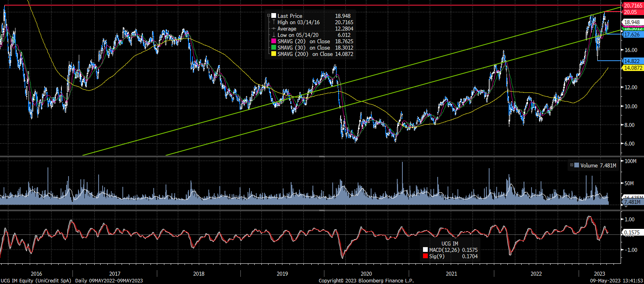
Task: Expand the Volume legend box
Action: [x=572, y=165]
